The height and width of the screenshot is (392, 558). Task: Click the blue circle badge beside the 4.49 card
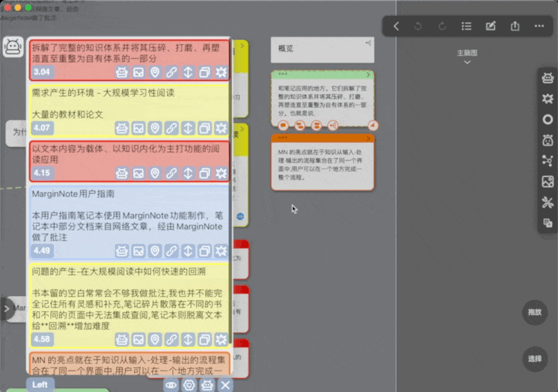click(x=240, y=216)
